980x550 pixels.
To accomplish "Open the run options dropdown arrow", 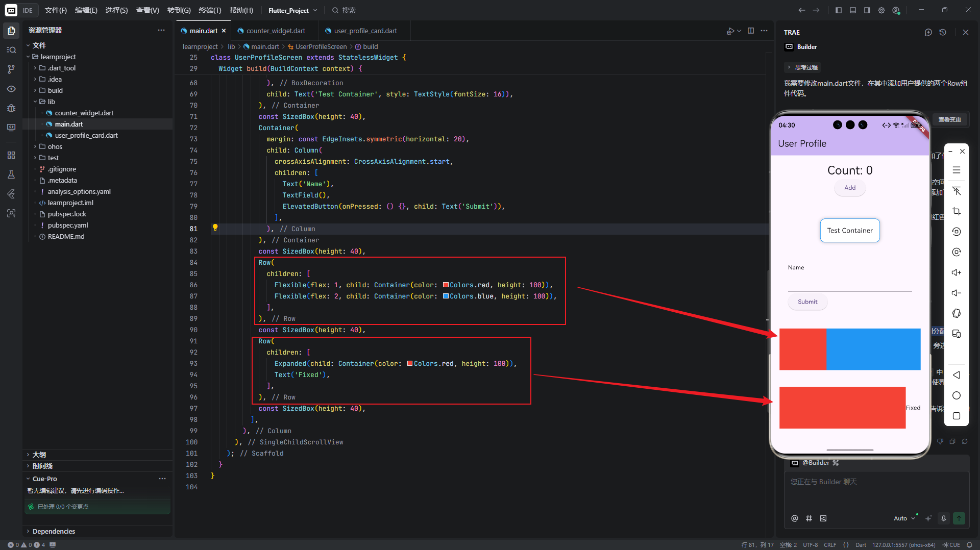I will (739, 31).
